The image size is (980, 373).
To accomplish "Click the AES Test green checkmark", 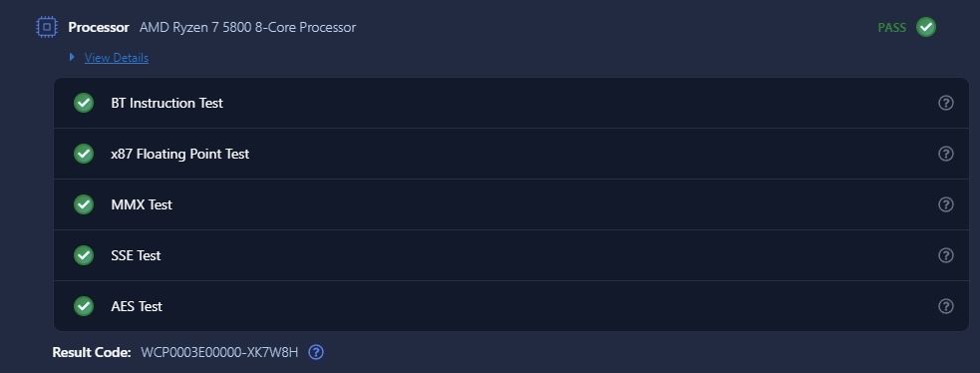I will (x=84, y=306).
